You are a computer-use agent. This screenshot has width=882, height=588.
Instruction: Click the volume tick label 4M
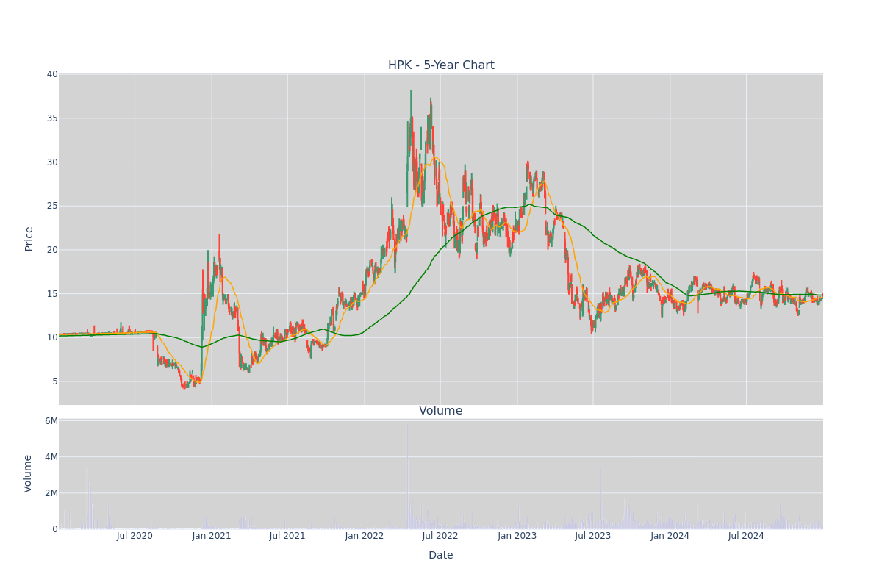coord(51,457)
